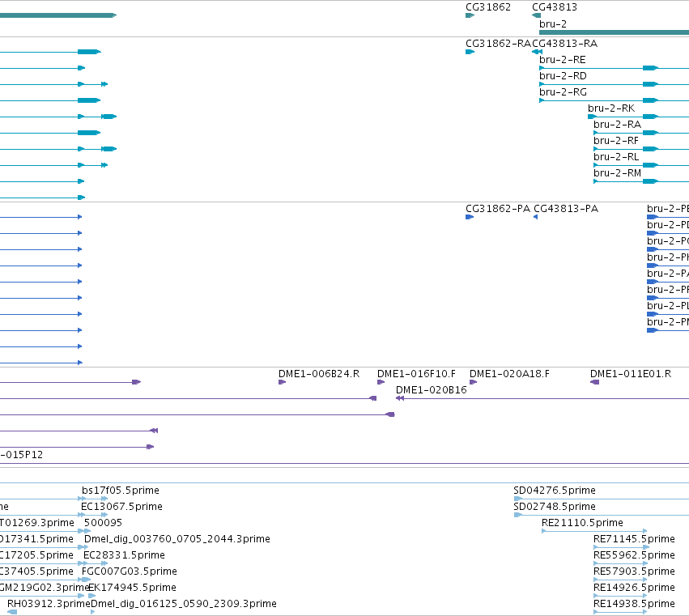Click the DME1-011E01.R arrow glyph

tap(594, 382)
